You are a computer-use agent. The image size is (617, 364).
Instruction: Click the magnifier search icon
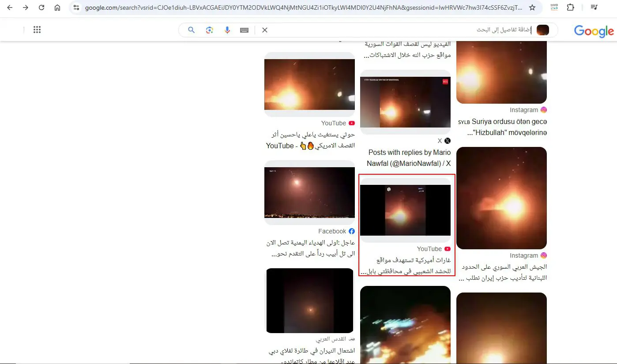point(192,30)
